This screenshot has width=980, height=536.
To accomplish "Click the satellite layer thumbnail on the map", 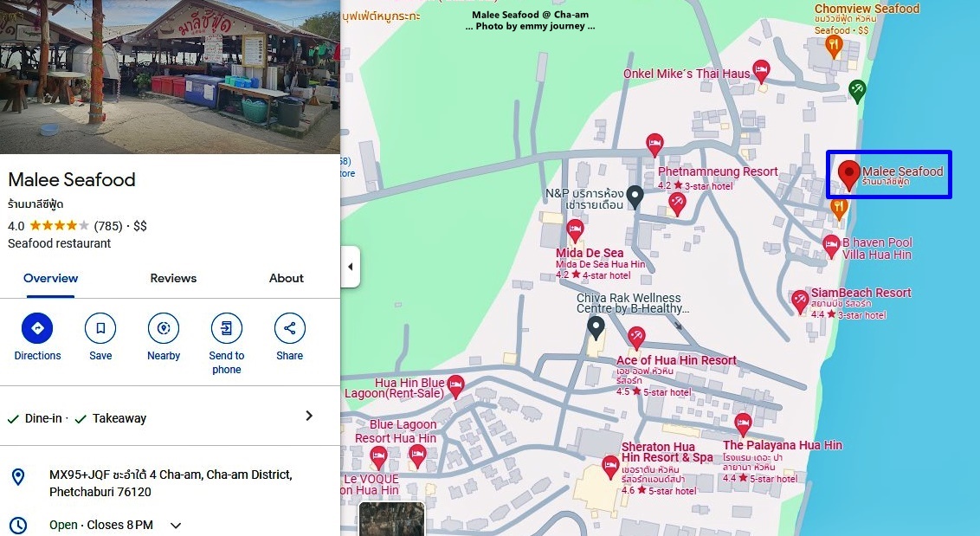I will (391, 519).
